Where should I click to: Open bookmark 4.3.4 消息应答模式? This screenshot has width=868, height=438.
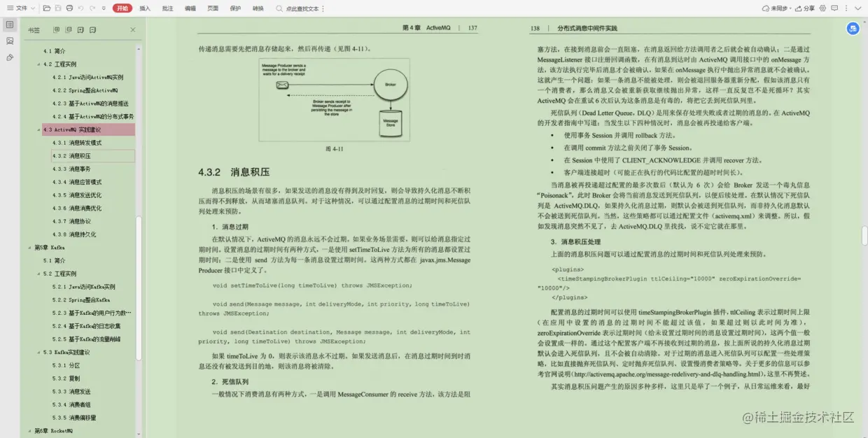(76, 181)
